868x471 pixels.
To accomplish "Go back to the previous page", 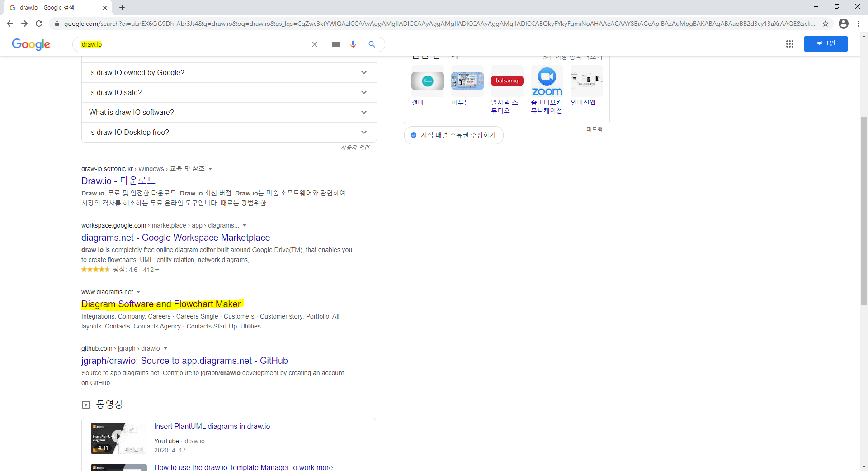I will pyautogui.click(x=10, y=24).
